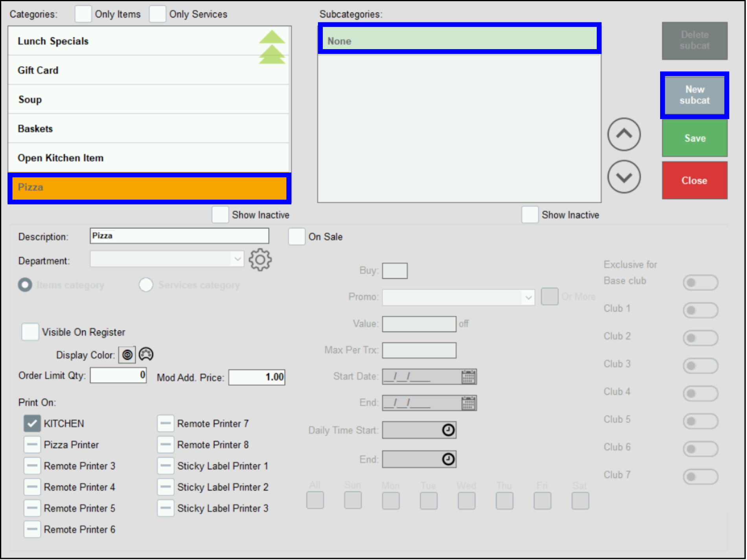This screenshot has width=747, height=560.
Task: Open Display Color palette icon
Action: 146,355
